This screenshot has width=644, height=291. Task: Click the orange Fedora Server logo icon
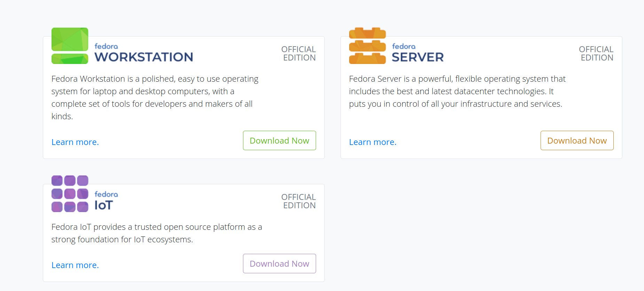tap(367, 46)
